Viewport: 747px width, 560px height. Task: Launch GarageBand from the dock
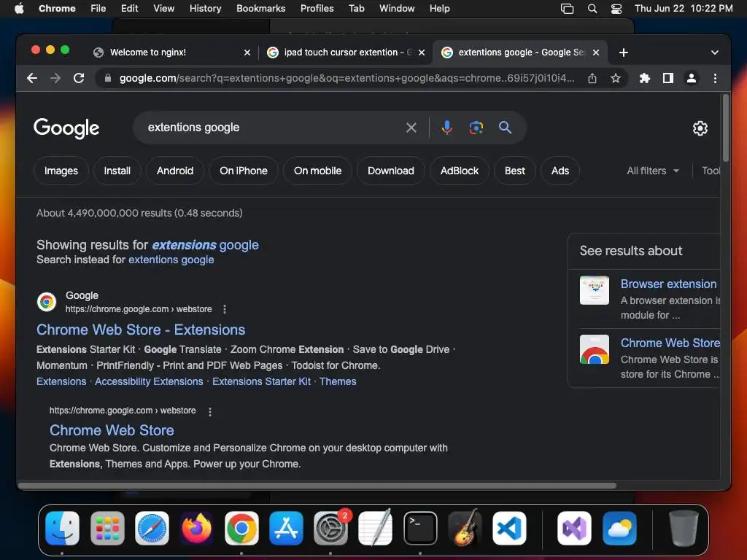point(465,528)
